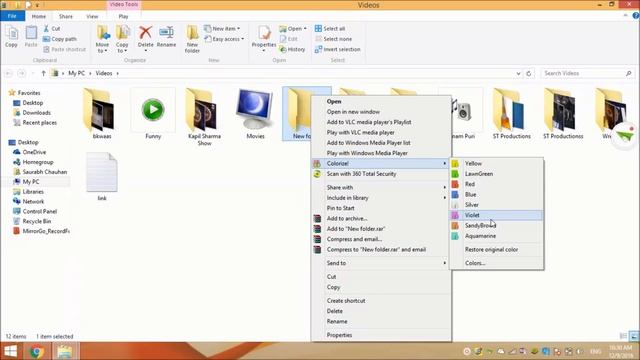The width and height of the screenshot is (640, 360).
Task: Open Chrome from the taskbar
Action: pyautogui.click(x=37, y=351)
